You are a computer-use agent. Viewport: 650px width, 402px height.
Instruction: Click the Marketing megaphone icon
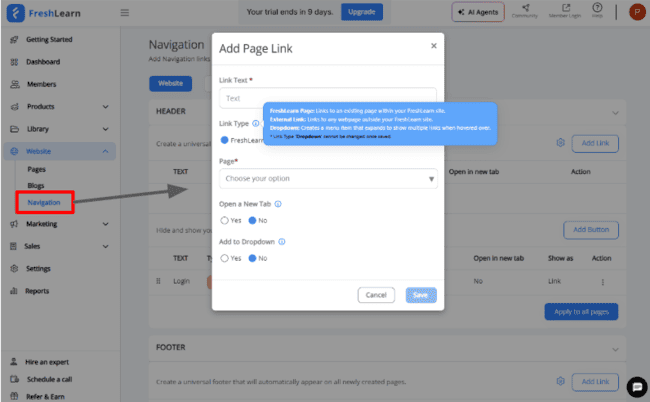(14, 224)
